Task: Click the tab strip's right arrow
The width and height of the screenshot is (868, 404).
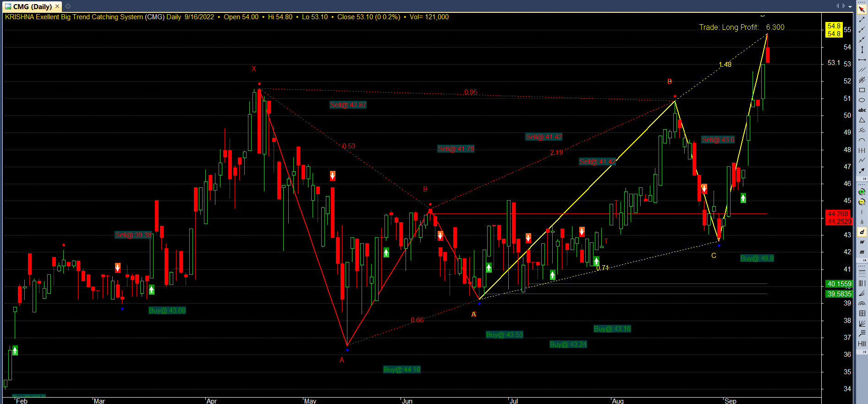Action: pyautogui.click(x=844, y=6)
